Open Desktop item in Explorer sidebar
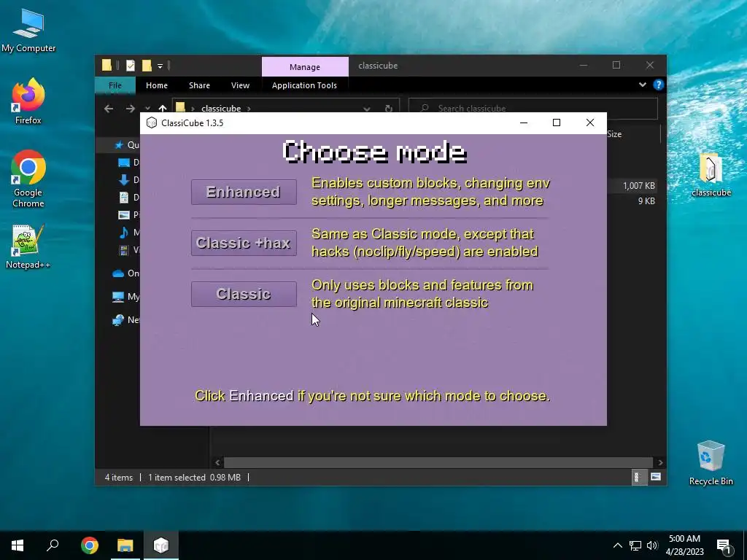The image size is (747, 560). point(124,163)
